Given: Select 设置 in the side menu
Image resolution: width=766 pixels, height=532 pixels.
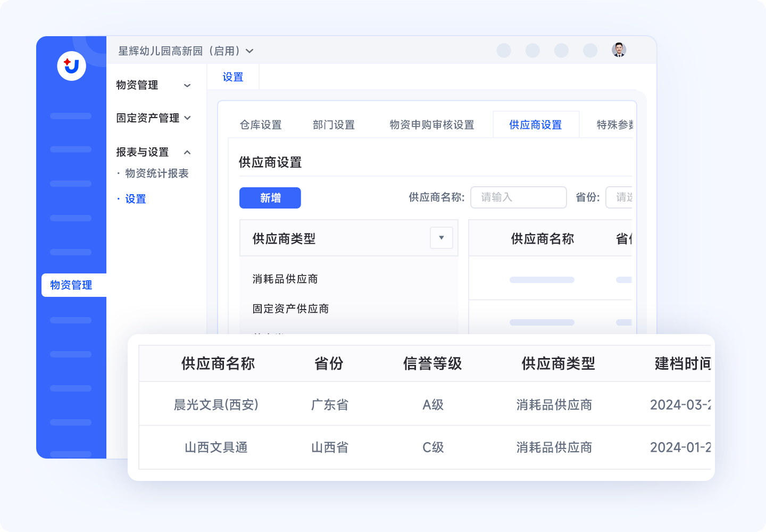Looking at the screenshot, I should tap(136, 199).
